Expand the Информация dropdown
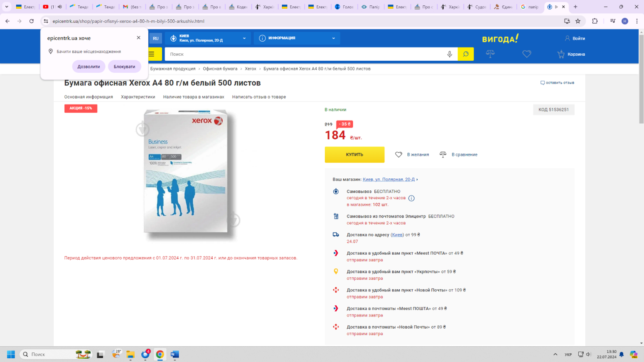 click(297, 38)
